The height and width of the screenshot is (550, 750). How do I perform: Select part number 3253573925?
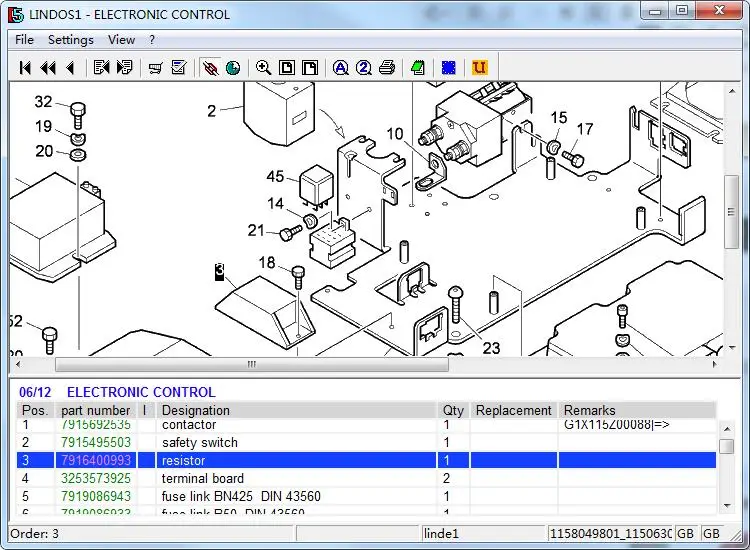coord(96,478)
